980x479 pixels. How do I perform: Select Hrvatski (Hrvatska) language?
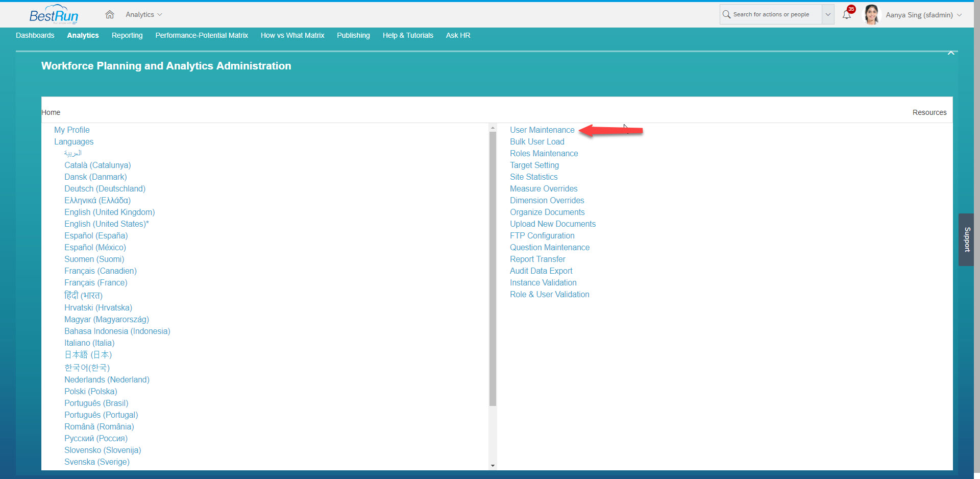tap(98, 307)
